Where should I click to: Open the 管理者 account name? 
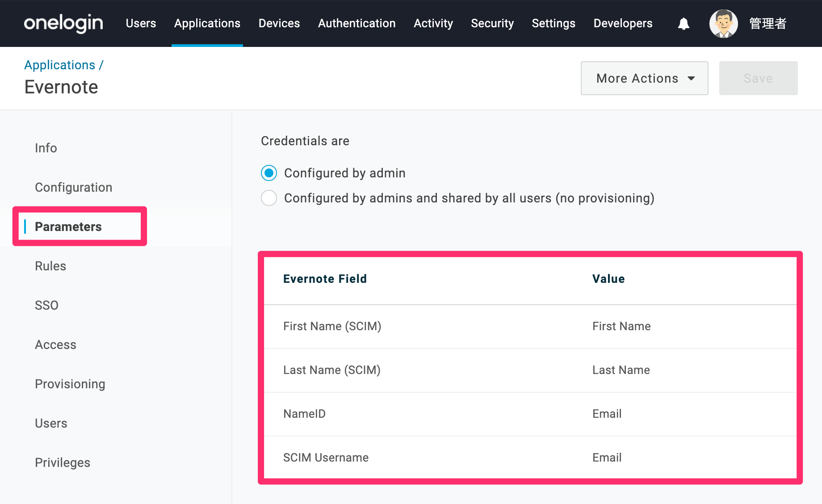click(767, 24)
